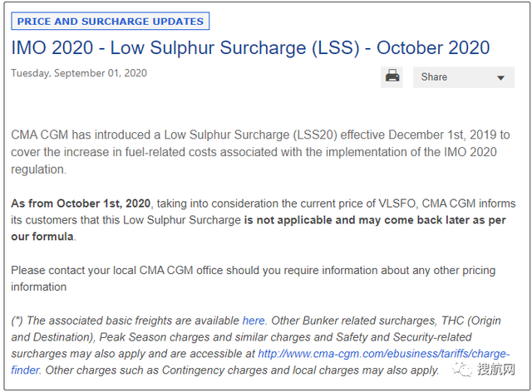Screen dimensions: 532x392
Task: Click the bold 'is not applicable' phrase
Action: click(x=288, y=220)
